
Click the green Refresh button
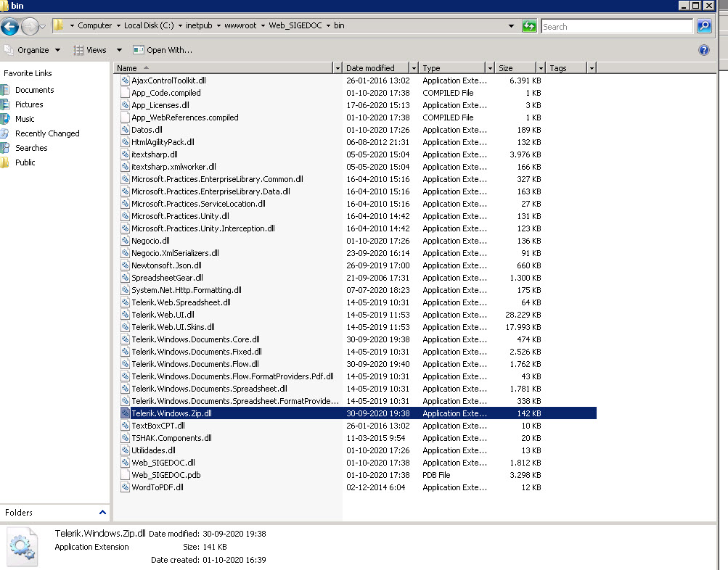pyautogui.click(x=529, y=26)
